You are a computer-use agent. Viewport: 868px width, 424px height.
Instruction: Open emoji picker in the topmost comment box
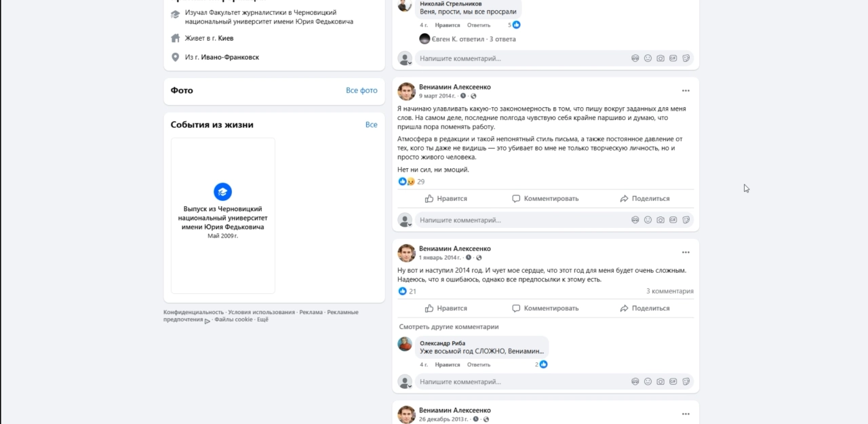pos(648,58)
